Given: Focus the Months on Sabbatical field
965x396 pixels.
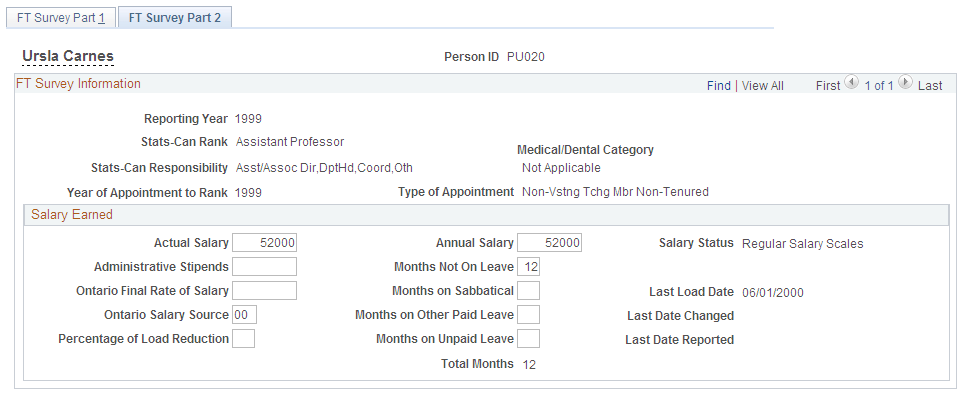Looking at the screenshot, I should pyautogui.click(x=528, y=290).
